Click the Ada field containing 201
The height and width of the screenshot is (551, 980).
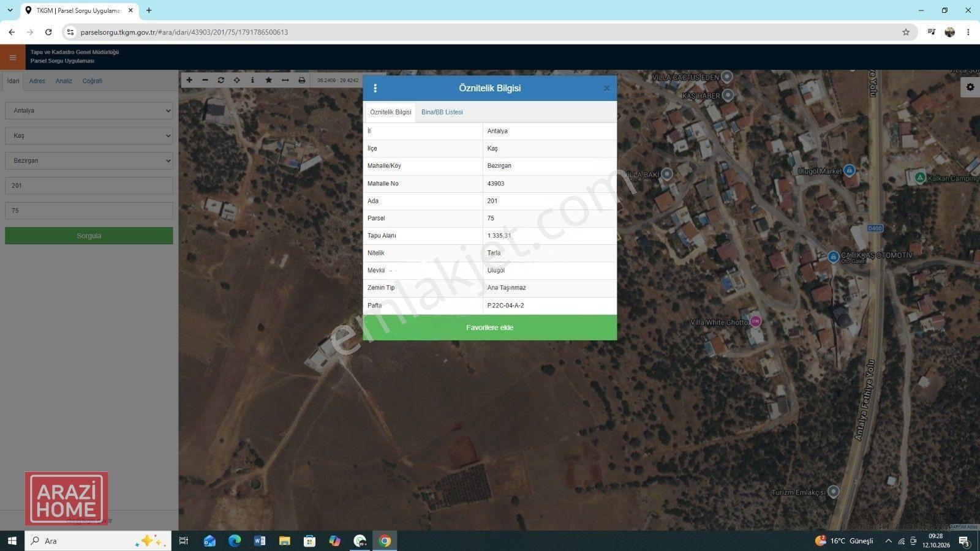point(89,186)
